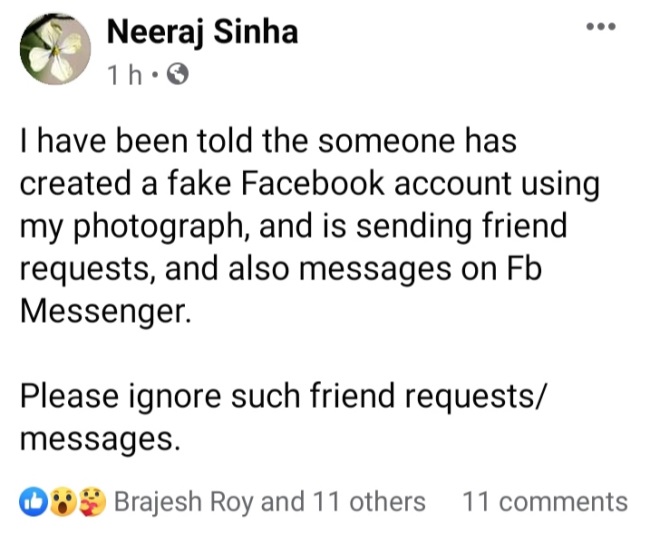Viewport: 650px width, 540px height.
Task: Open the "11 comments" link
Action: coord(545,502)
